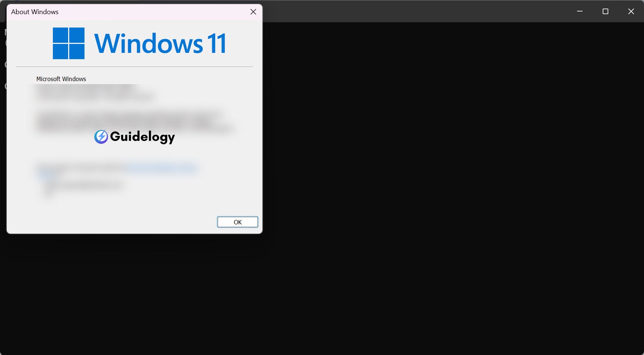The height and width of the screenshot is (355, 644).
Task: Click the "Guidelogy" watermark text
Action: coord(142,137)
